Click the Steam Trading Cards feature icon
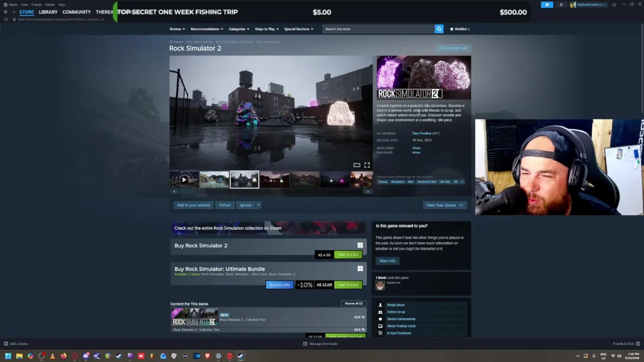The height and width of the screenshot is (362, 644). (x=380, y=326)
